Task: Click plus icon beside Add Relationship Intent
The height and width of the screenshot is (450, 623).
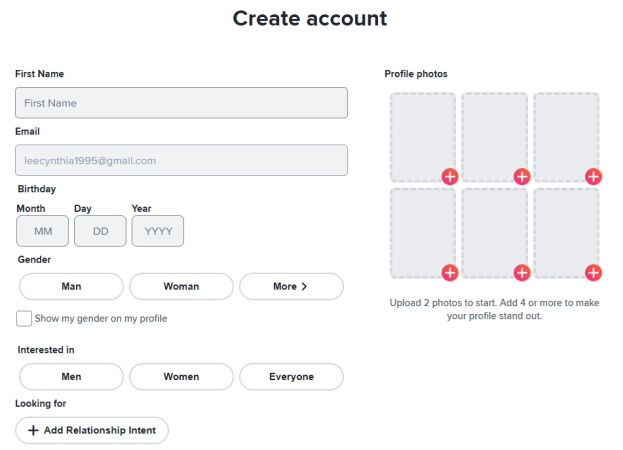Action: coord(33,430)
